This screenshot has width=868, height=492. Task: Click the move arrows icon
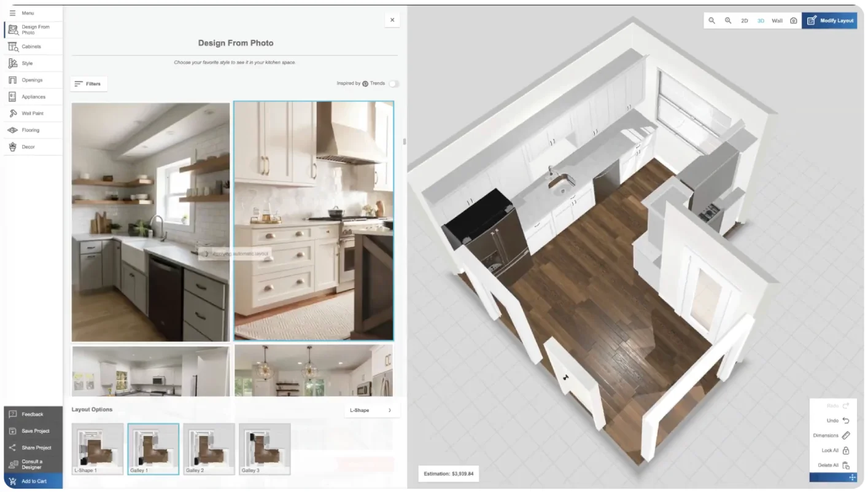[x=852, y=477]
